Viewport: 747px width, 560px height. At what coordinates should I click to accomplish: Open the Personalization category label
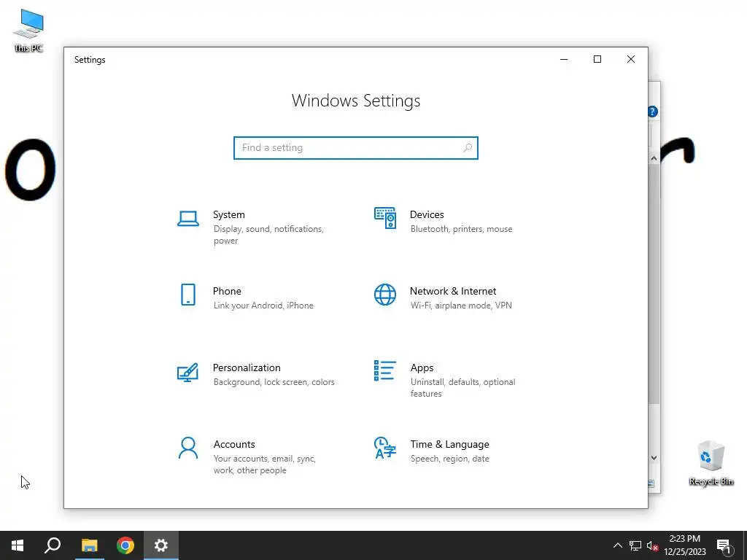coord(247,367)
